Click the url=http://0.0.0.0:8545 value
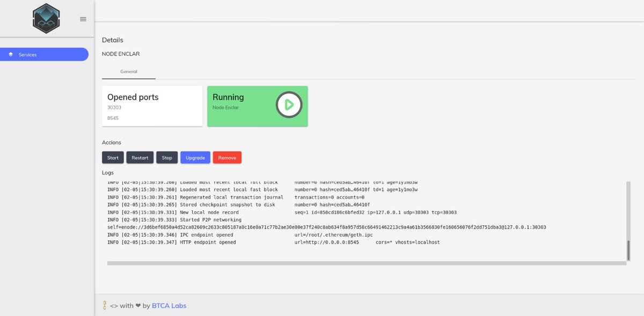 [x=327, y=242]
